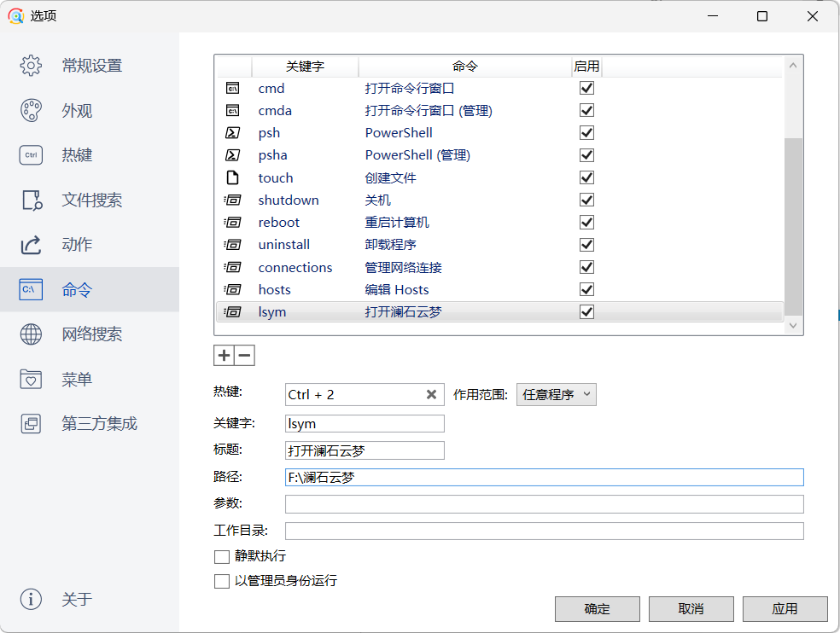
Task: Click the hosts row command icon
Action: (232, 289)
